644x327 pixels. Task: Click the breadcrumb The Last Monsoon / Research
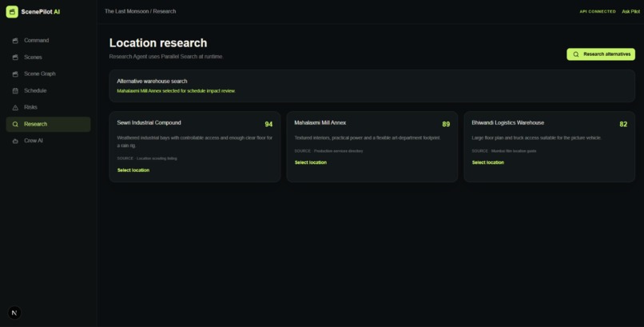(x=140, y=11)
